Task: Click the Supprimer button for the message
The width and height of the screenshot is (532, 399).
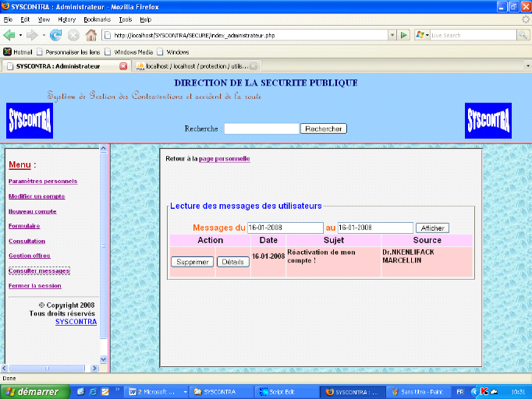Action: point(191,262)
